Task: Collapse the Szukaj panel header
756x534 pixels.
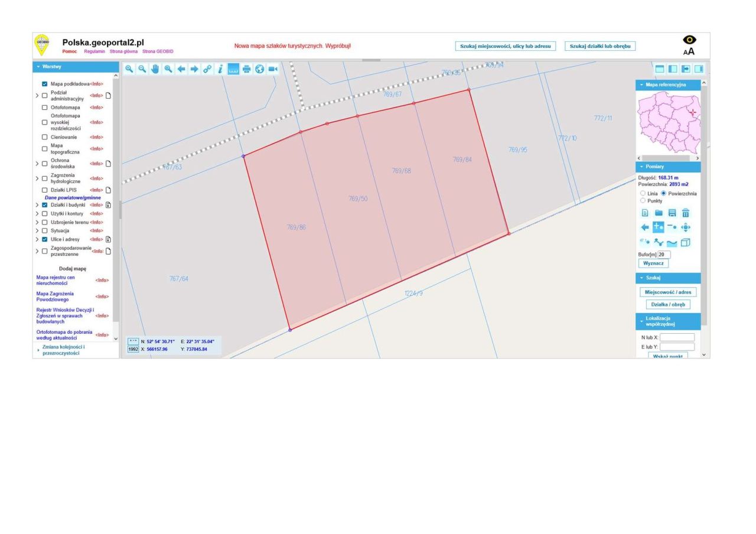Action: coord(668,278)
